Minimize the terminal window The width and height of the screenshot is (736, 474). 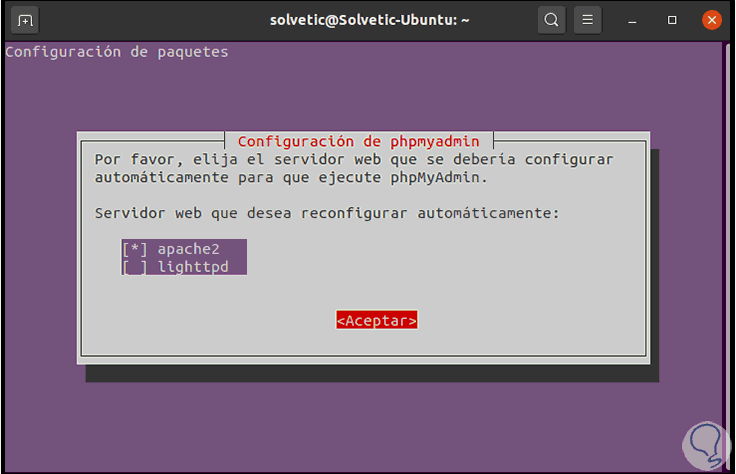point(632,21)
